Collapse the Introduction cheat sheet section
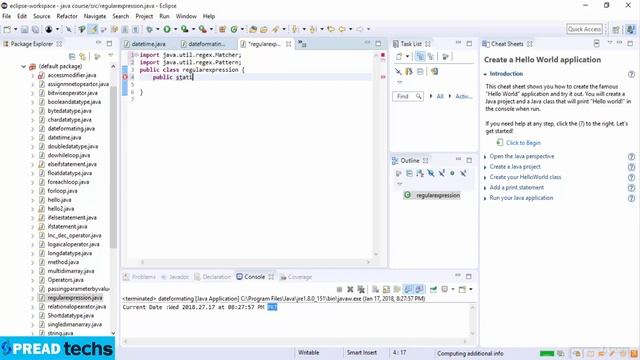 485,74
